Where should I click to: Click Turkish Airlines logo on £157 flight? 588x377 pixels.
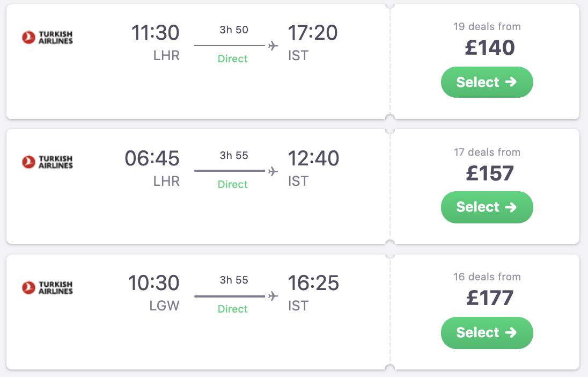coord(47,162)
